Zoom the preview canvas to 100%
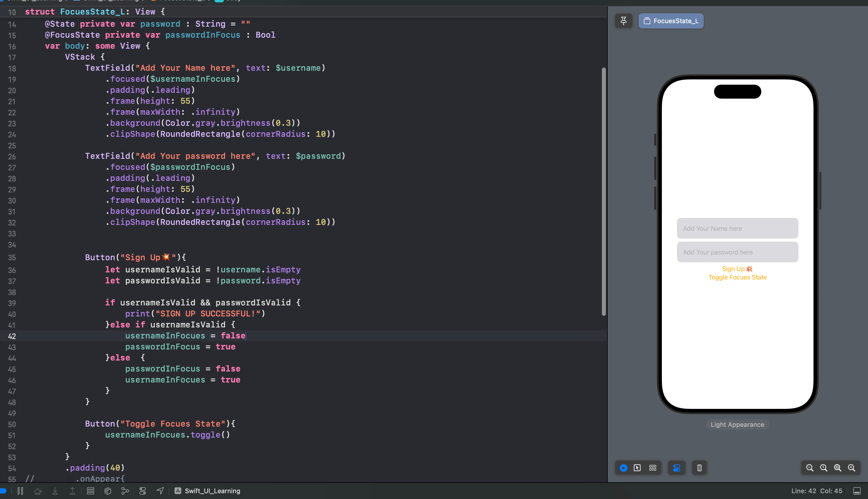The height and width of the screenshot is (499, 868). click(824, 468)
